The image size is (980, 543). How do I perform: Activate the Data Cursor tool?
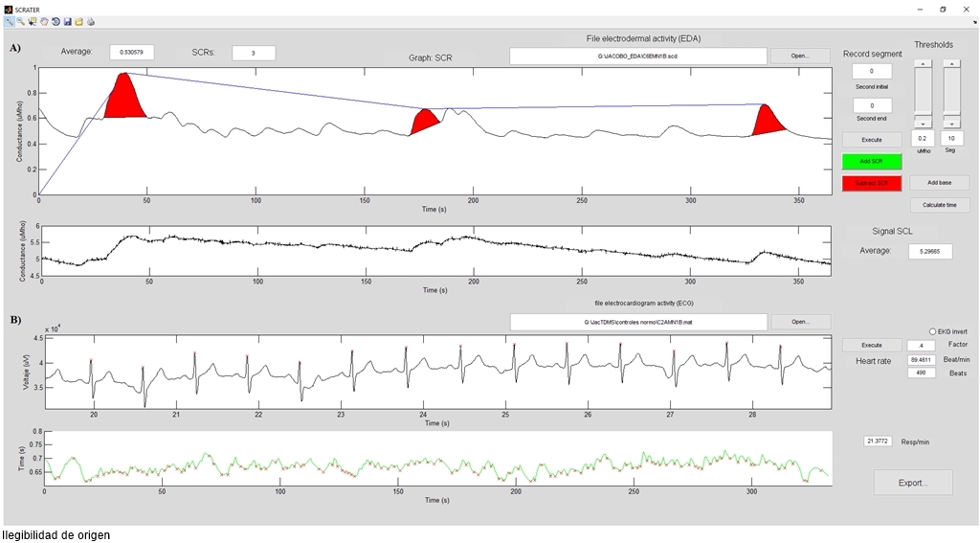coord(33,21)
